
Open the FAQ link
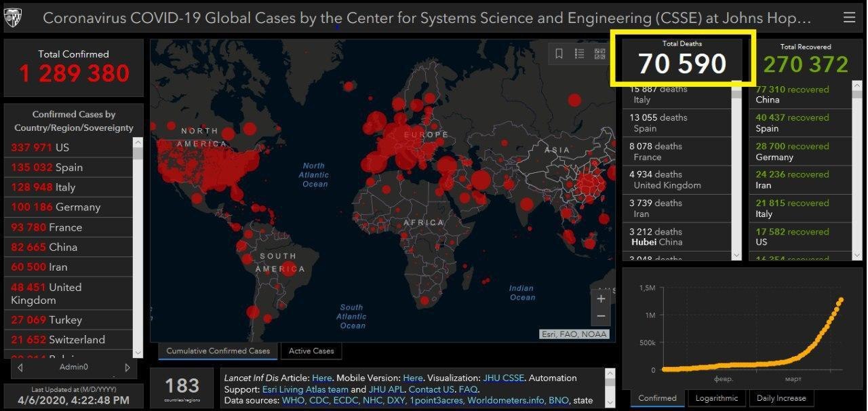(x=468, y=389)
